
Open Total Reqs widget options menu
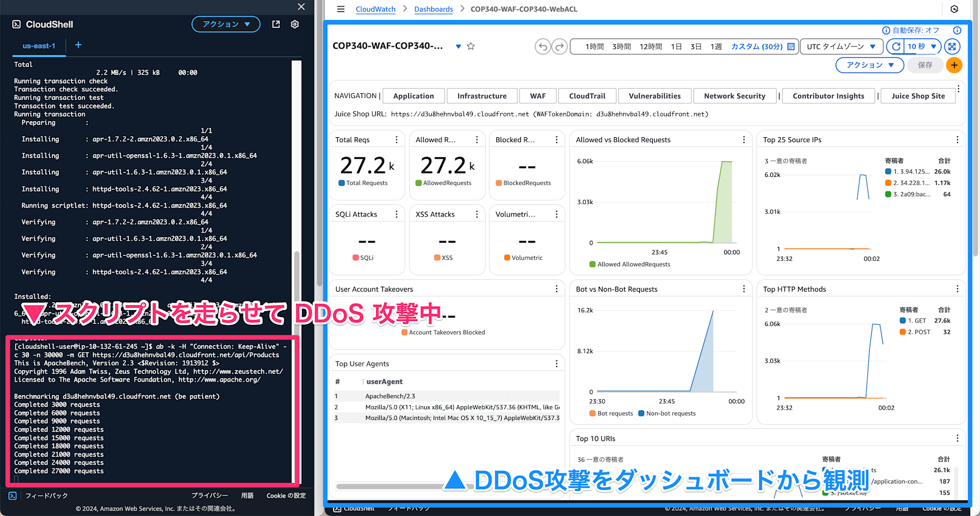coord(396,140)
